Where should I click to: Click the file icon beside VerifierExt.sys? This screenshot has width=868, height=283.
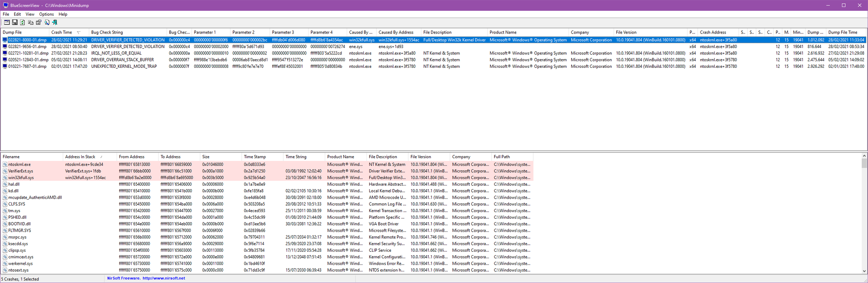point(5,171)
